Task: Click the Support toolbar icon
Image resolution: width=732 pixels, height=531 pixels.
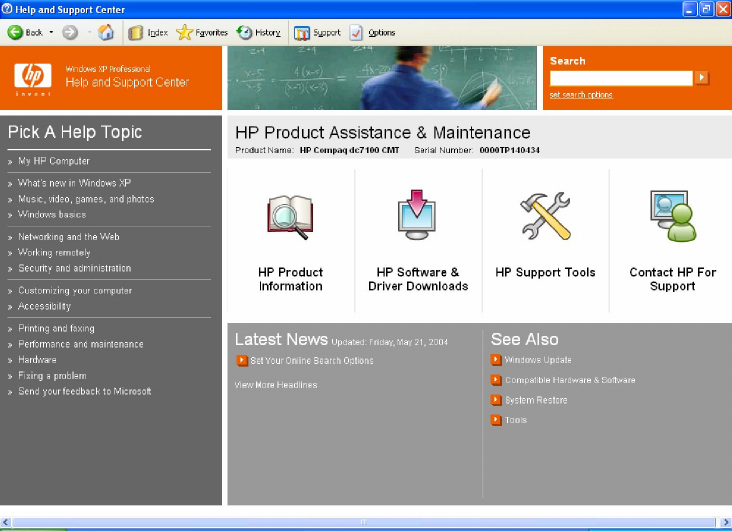Action: point(302,33)
